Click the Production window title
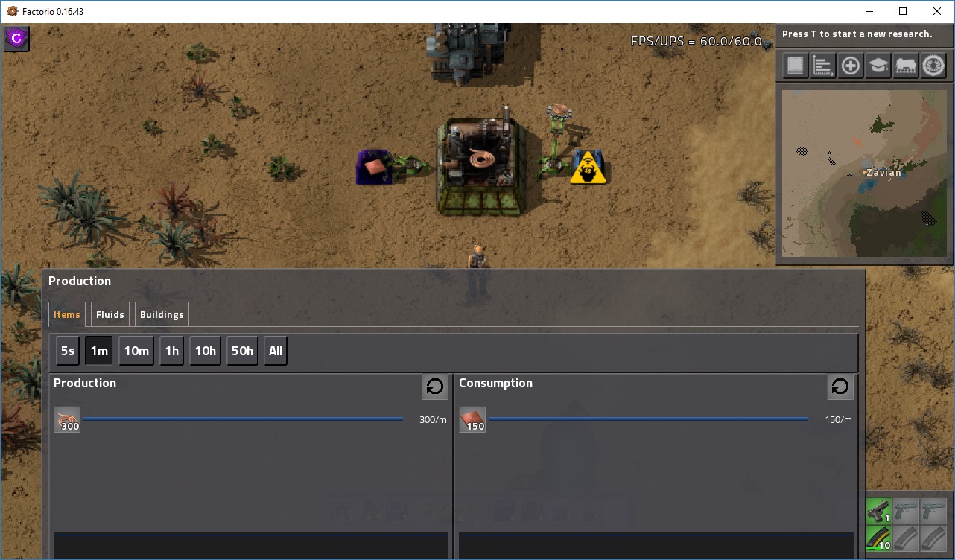 [x=80, y=281]
